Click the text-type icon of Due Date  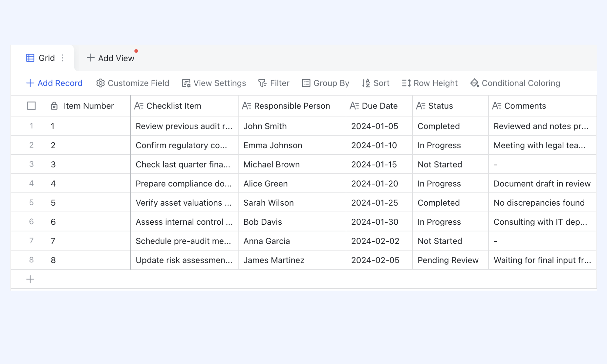(x=354, y=106)
